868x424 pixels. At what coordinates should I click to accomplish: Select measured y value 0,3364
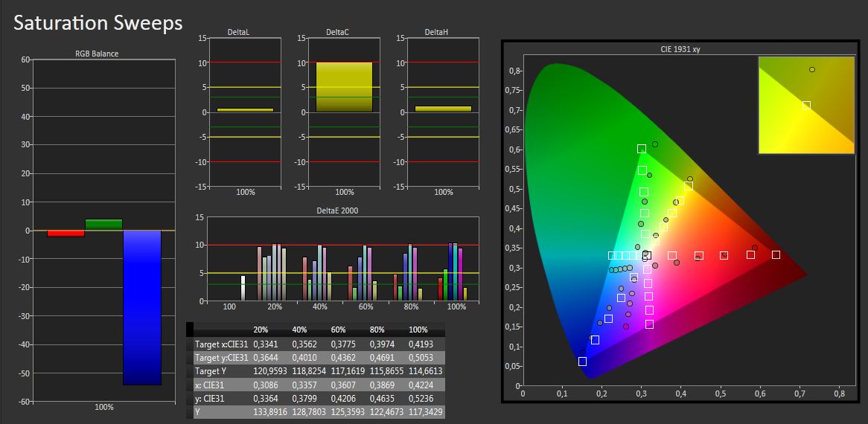264,399
